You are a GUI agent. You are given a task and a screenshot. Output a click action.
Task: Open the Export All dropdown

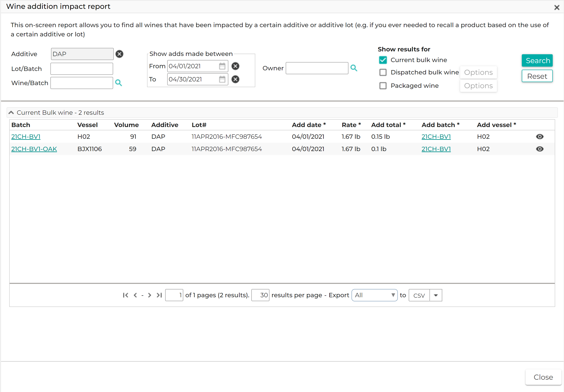tap(374, 295)
